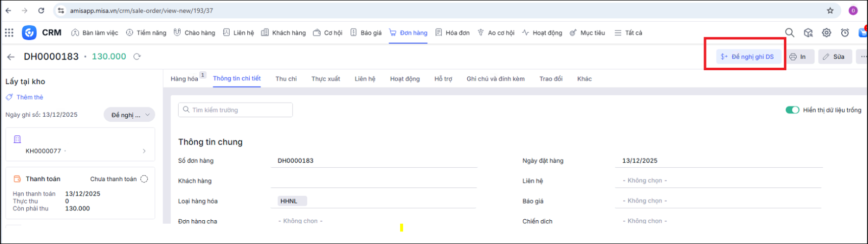Switch to the Thông tin chi tiết tab
Image resolution: width=868 pixels, height=244 pixels.
point(237,78)
